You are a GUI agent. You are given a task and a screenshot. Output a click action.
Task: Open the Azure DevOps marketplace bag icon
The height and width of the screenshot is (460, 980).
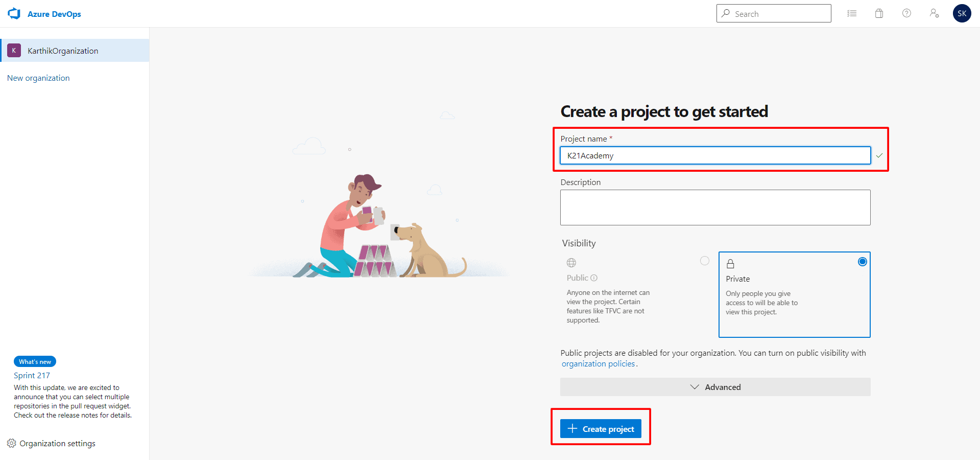[x=879, y=13]
